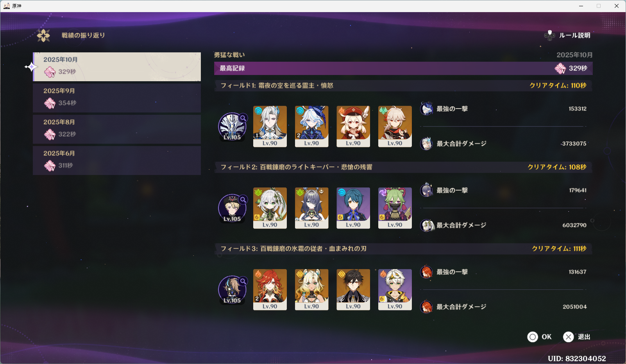This screenshot has width=626, height=364.
Task: Inspect Field 2 boss portrait Lv.105
Action: click(x=232, y=208)
